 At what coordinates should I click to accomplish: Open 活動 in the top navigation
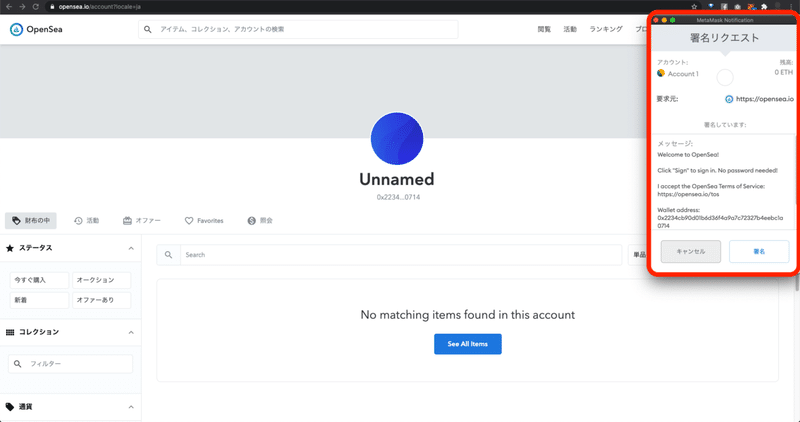[x=570, y=29]
